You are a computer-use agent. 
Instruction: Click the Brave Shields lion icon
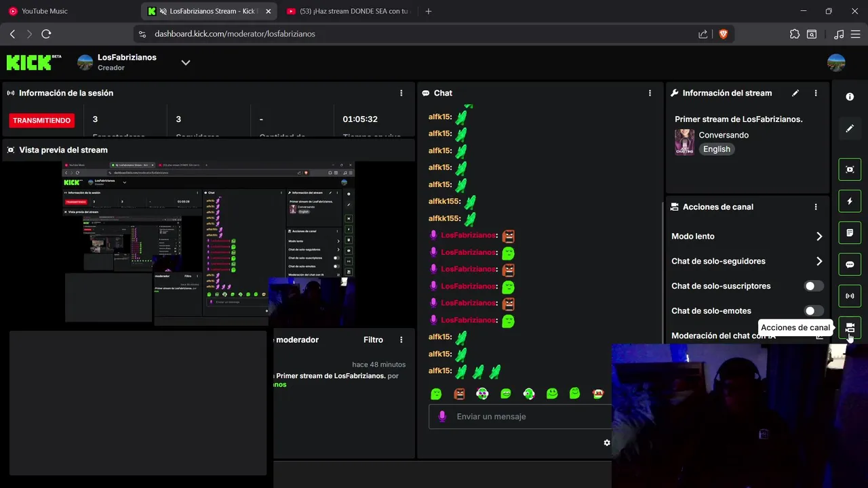click(723, 34)
